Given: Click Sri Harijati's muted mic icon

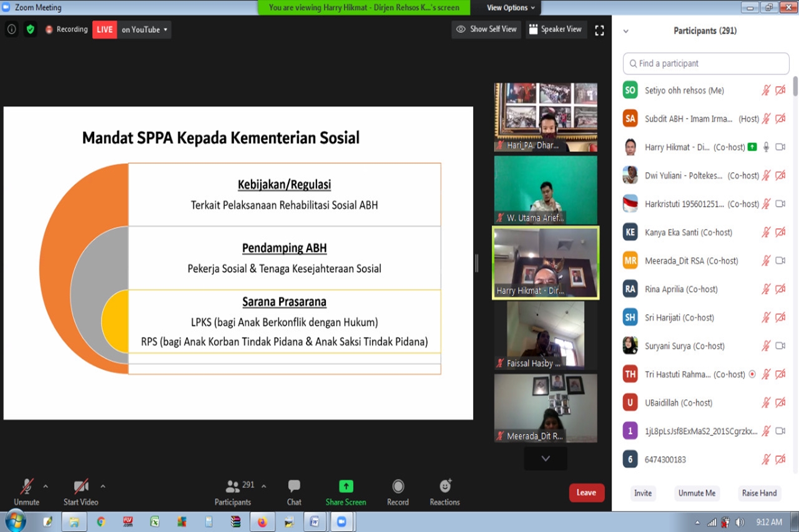Looking at the screenshot, I should coord(766,317).
